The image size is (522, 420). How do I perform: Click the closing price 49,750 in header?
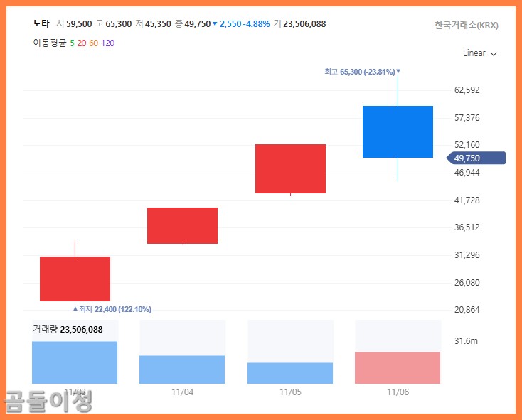[x=198, y=24]
